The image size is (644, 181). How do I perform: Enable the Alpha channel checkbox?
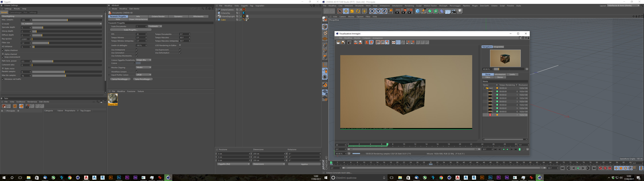(3, 54)
